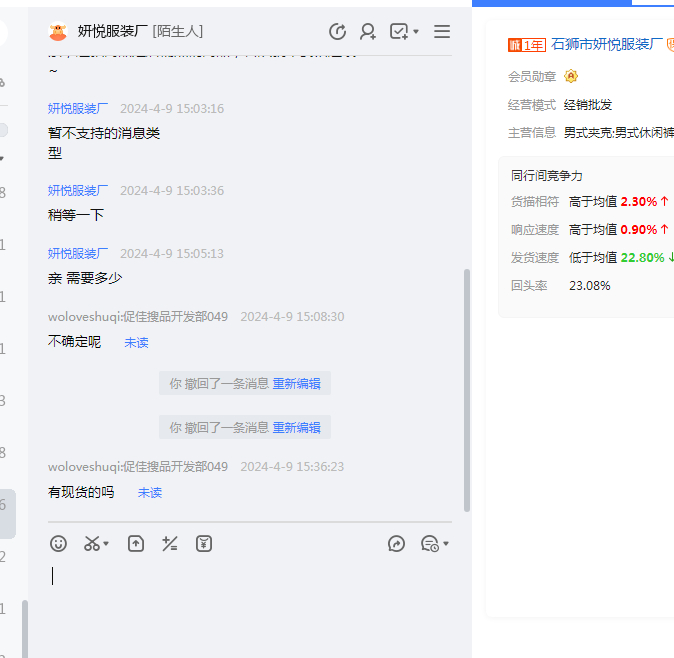Screen dimensions: 674x658
Task: Open the emoji picker in message toolbar
Action: 59,544
